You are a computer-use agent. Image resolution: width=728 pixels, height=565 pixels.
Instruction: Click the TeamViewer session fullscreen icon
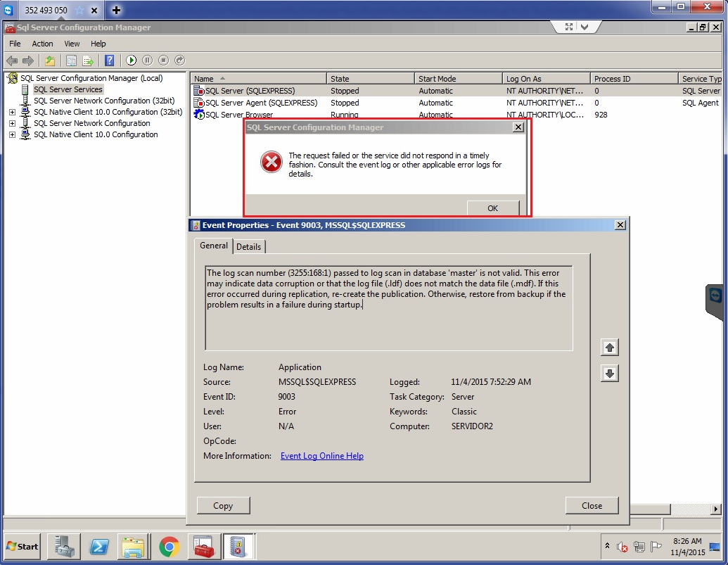[x=569, y=27]
